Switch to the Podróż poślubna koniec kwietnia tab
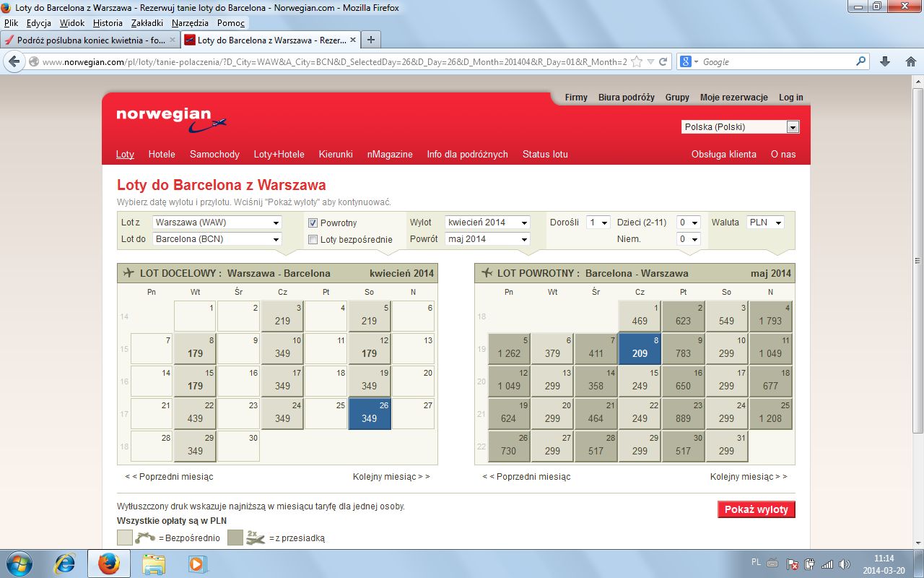924x578 pixels. 90,40
